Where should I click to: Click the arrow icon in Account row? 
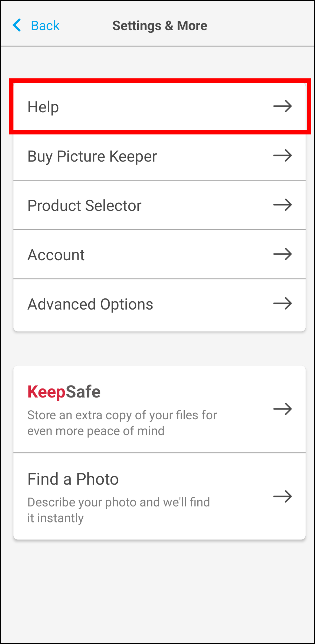click(x=282, y=254)
